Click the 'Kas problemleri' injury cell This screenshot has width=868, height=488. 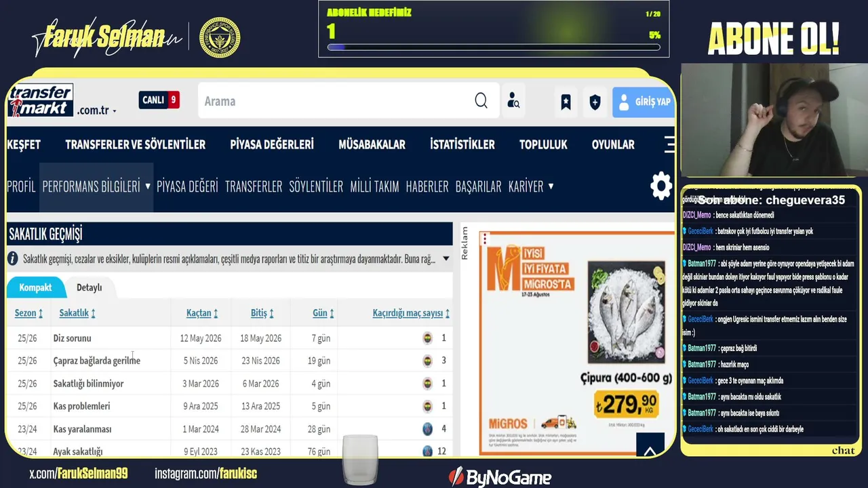click(81, 406)
